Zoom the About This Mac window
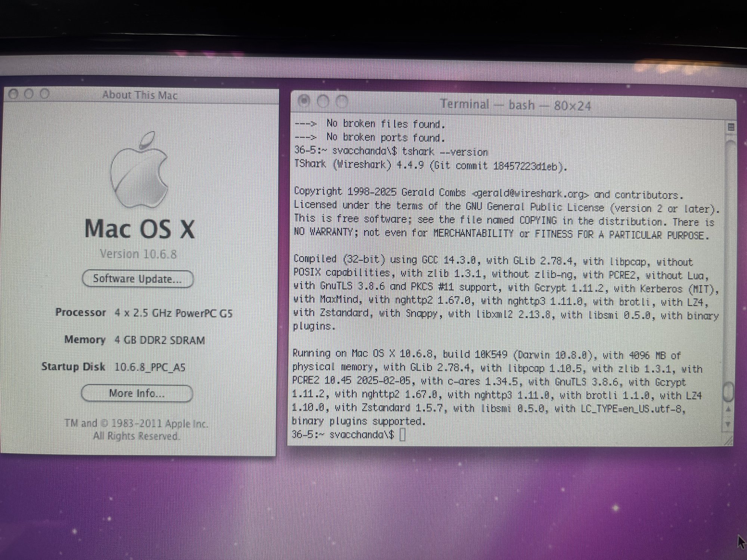 click(44, 94)
